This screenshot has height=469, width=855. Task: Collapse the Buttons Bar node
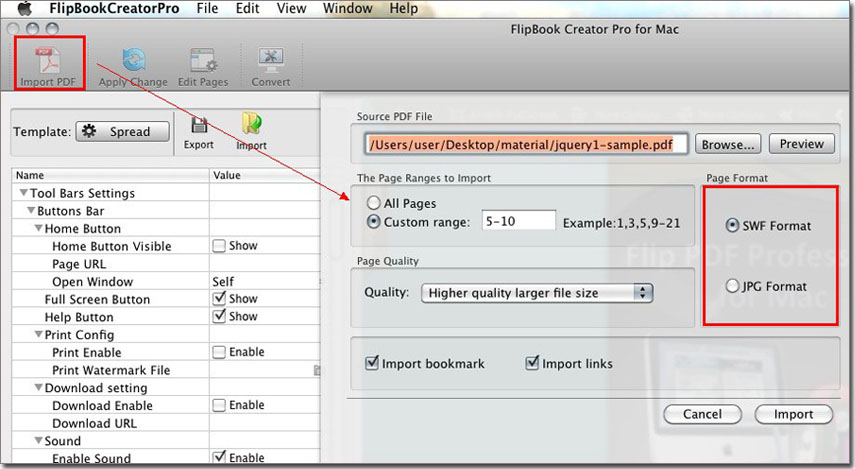[31, 211]
